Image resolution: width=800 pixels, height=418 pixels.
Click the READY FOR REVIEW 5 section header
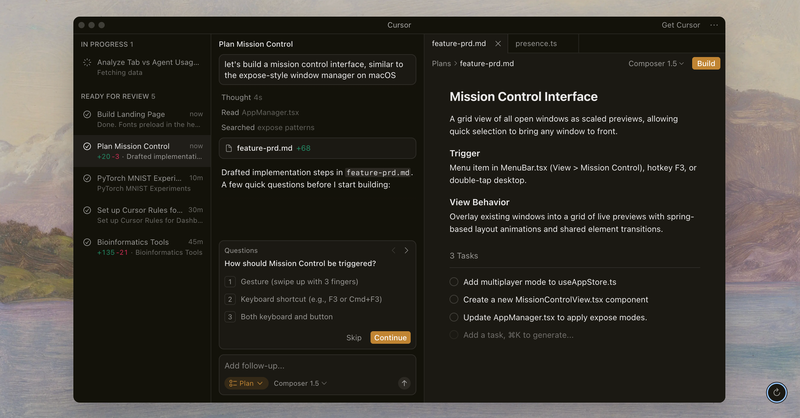tap(118, 96)
